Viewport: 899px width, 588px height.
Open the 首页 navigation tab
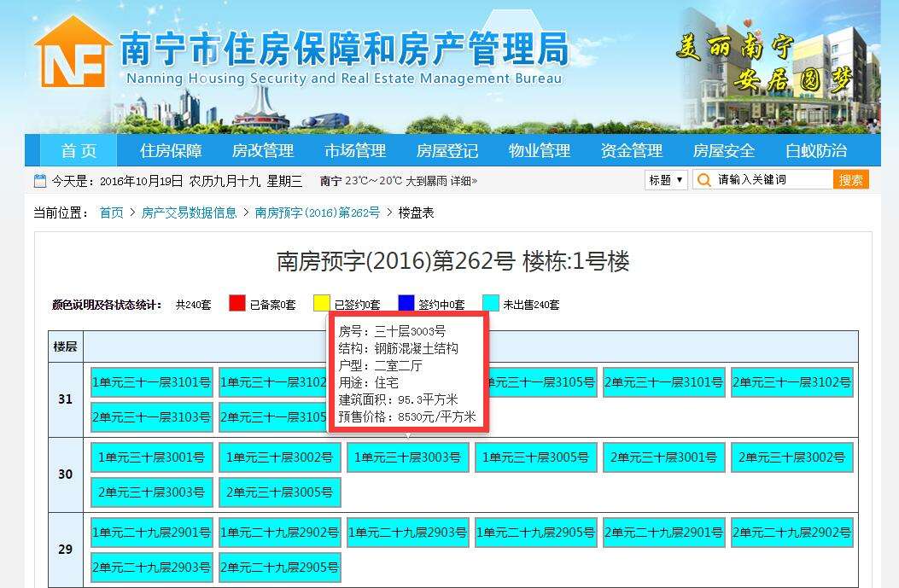coord(79,151)
